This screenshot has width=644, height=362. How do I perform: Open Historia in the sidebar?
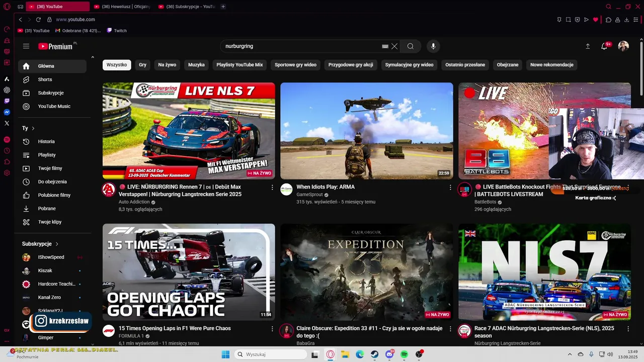point(52,141)
